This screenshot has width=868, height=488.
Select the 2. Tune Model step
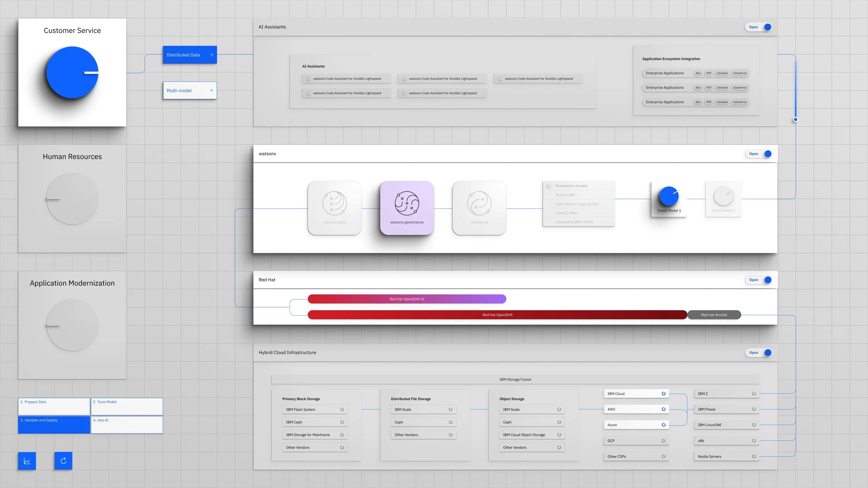tap(127, 406)
